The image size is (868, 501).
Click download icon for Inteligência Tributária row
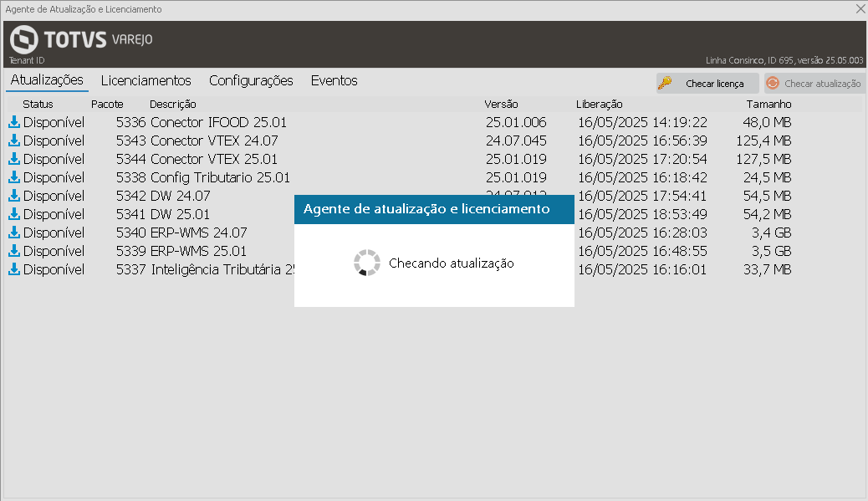click(x=14, y=269)
